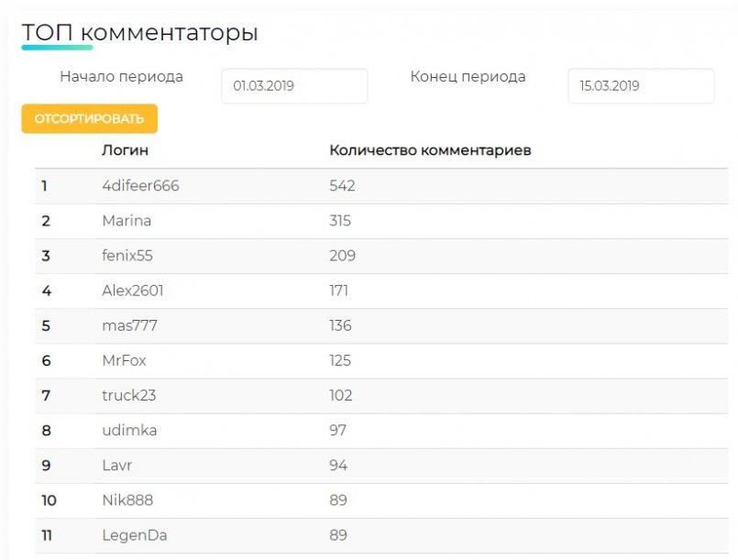Viewport: 738px width, 560px height.
Task: Click the ОТСОРТИРОВАТЬ button
Action: pos(90,118)
